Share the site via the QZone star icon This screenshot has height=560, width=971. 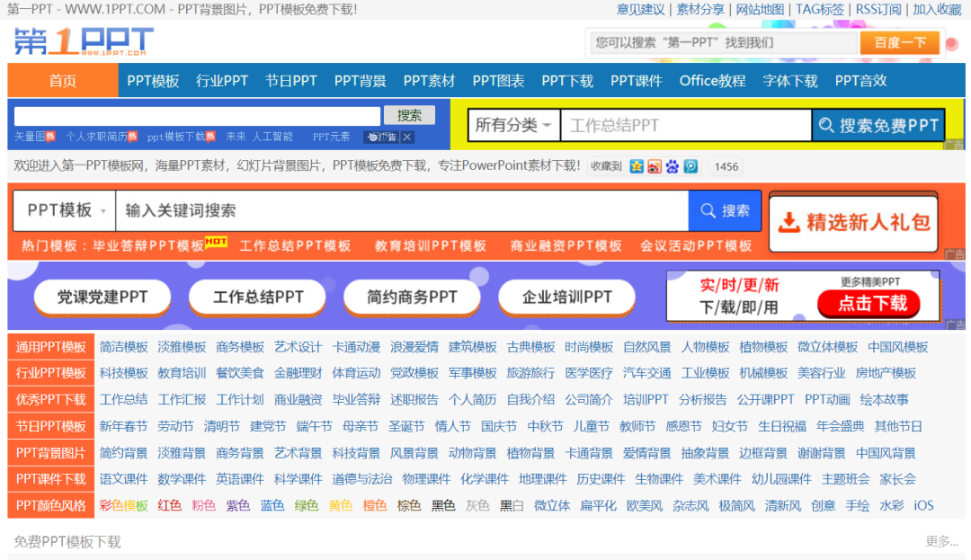637,165
